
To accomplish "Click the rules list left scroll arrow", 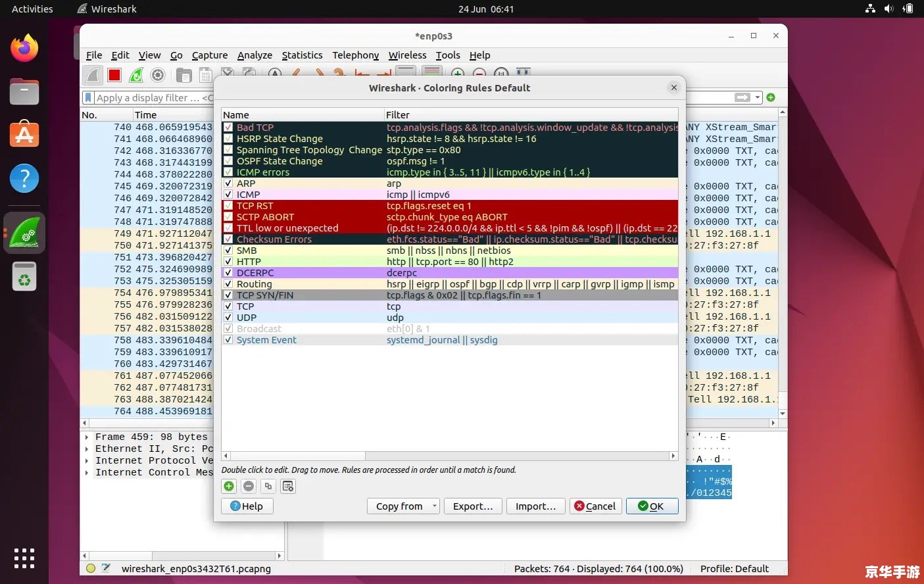I will coord(226,456).
